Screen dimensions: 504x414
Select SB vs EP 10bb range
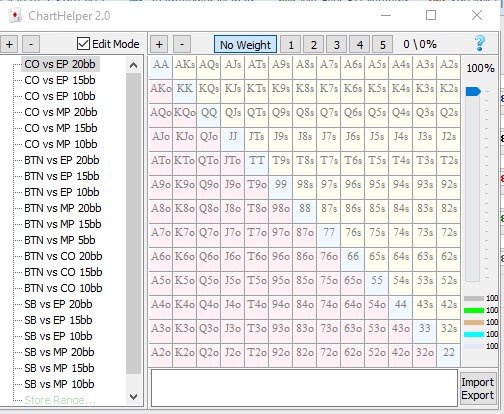click(x=58, y=336)
